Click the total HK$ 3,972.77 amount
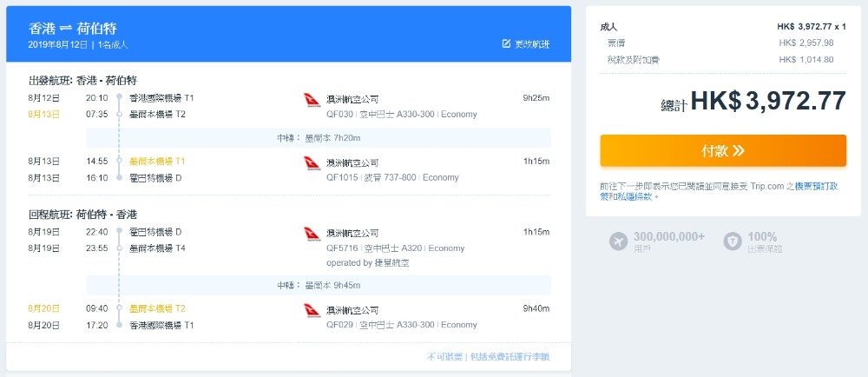This screenshot has width=868, height=377. (768, 102)
